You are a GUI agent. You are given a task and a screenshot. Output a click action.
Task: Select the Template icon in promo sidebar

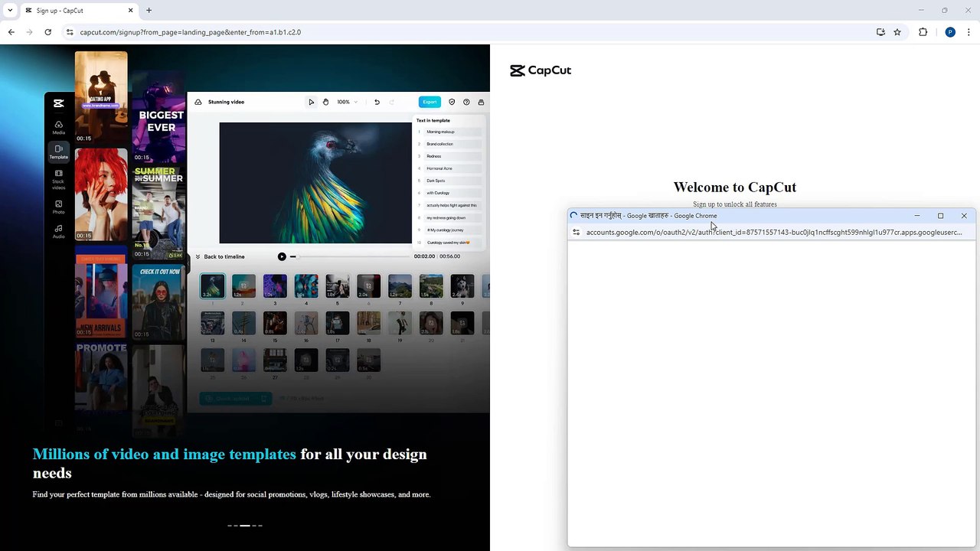click(x=58, y=152)
